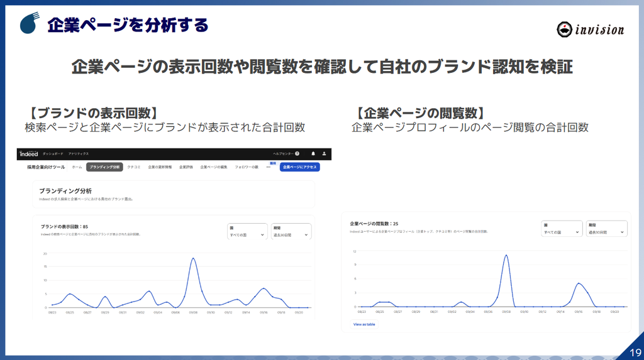644x360 pixels.
Task: Open the notifications bell icon
Action: (313, 153)
